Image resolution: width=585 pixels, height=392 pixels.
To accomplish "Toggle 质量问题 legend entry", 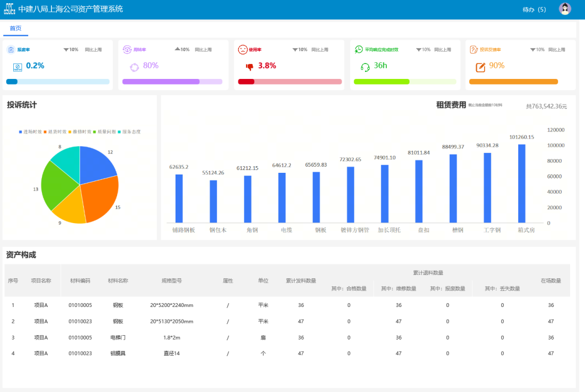I will click(105, 132).
